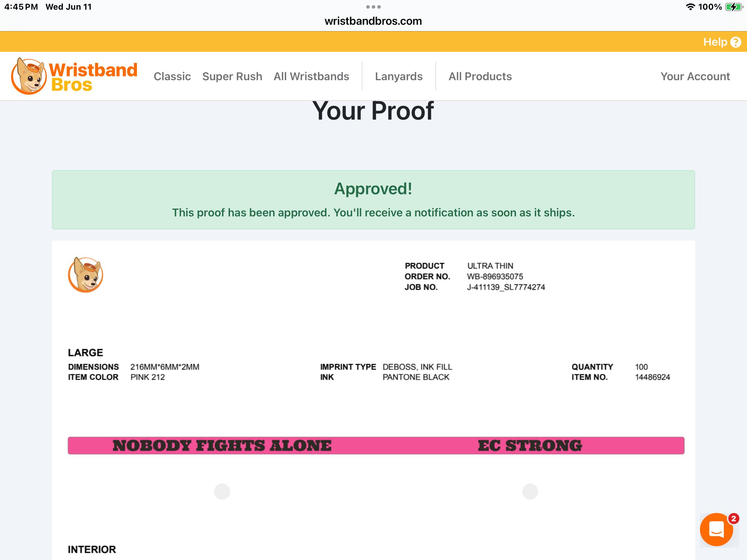Tap the Wi-Fi status icon

[690, 7]
